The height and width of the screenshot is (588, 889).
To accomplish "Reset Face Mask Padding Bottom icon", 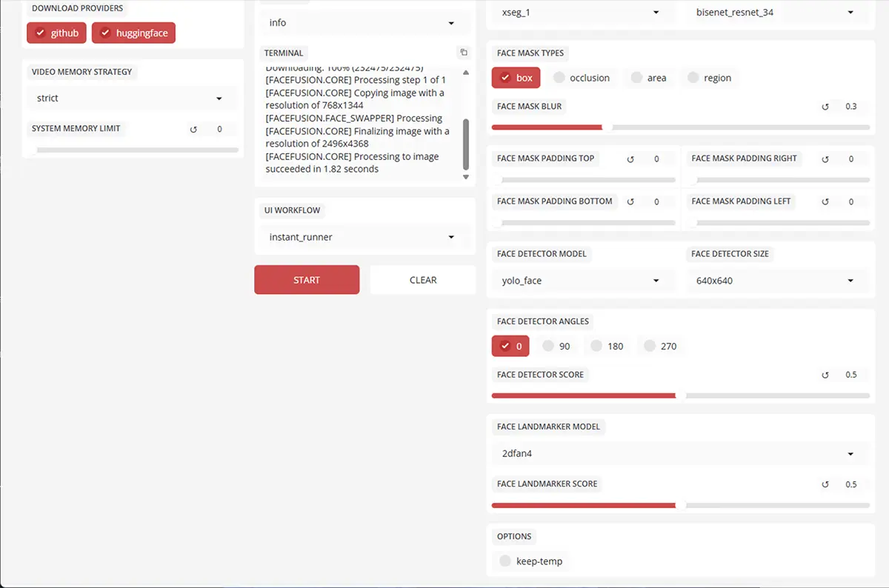I will click(x=631, y=202).
